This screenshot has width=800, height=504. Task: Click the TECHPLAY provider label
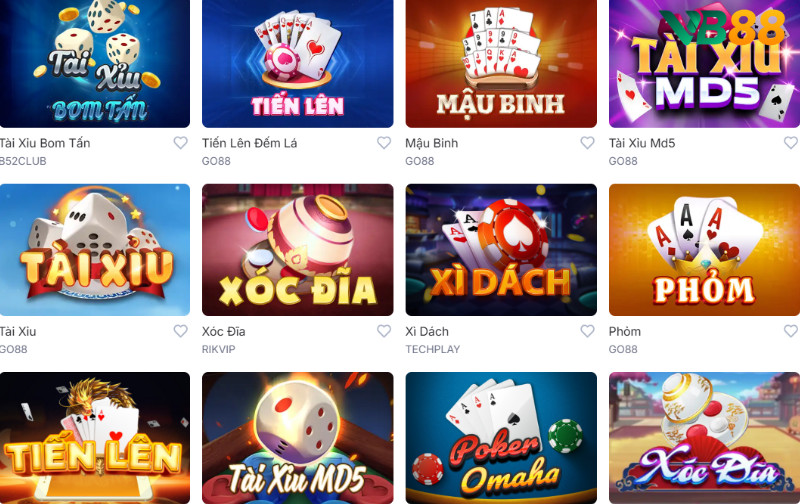[x=433, y=349]
